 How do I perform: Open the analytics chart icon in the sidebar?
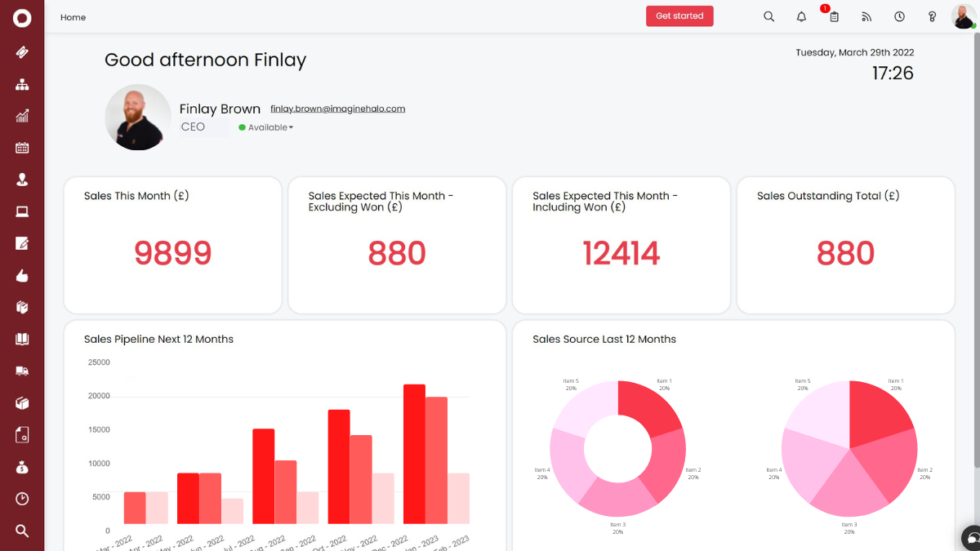coord(21,116)
